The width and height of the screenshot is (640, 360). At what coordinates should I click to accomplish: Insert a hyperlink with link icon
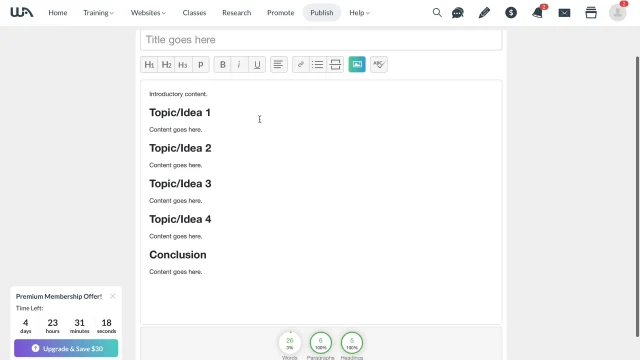[300, 64]
